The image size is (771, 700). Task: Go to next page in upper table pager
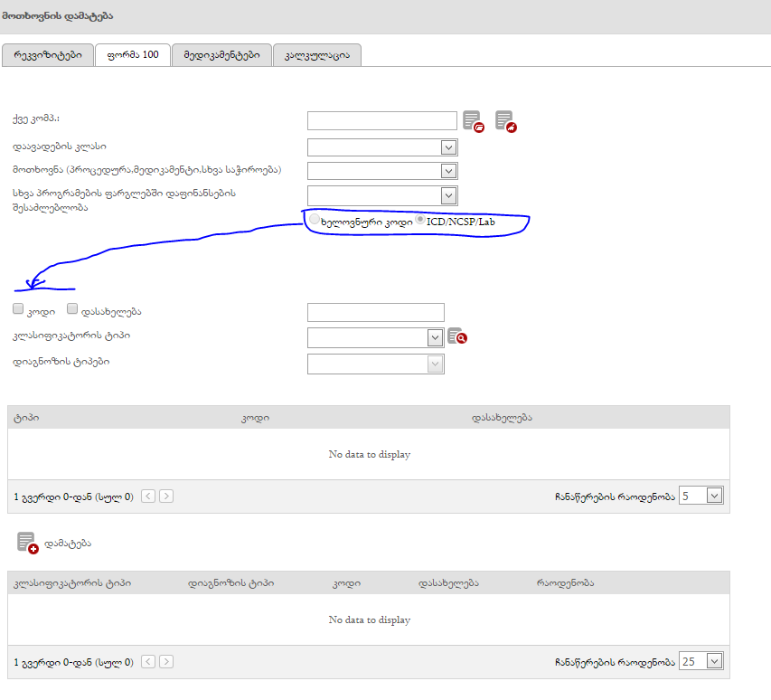166,497
